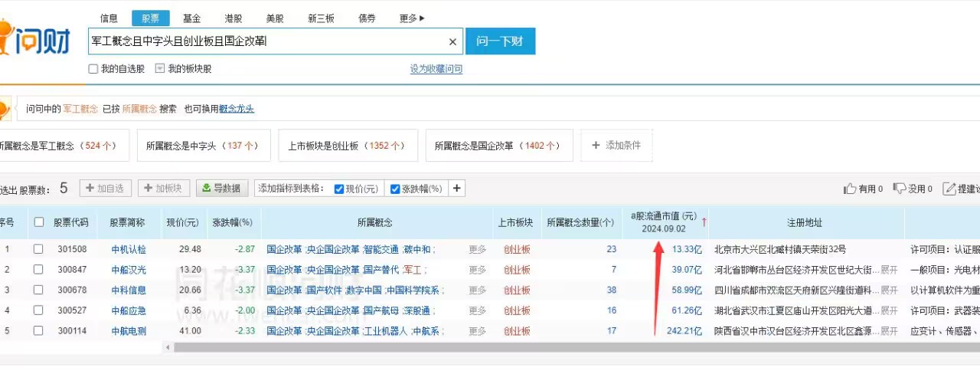980x371 pixels.
Task: Click the 股票代码 column header
Action: point(71,222)
